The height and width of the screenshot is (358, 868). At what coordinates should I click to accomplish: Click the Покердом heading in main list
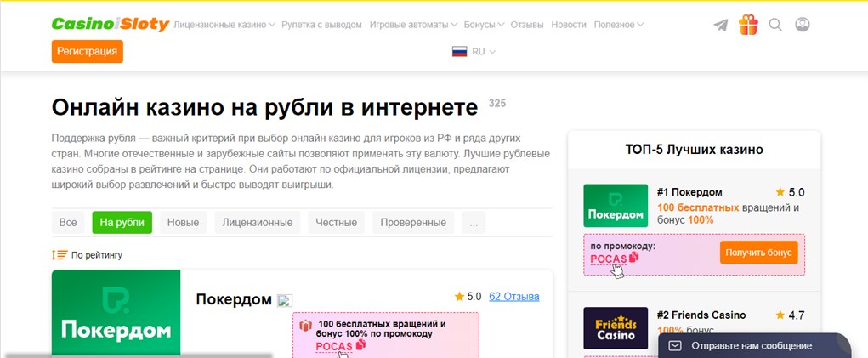click(x=234, y=300)
